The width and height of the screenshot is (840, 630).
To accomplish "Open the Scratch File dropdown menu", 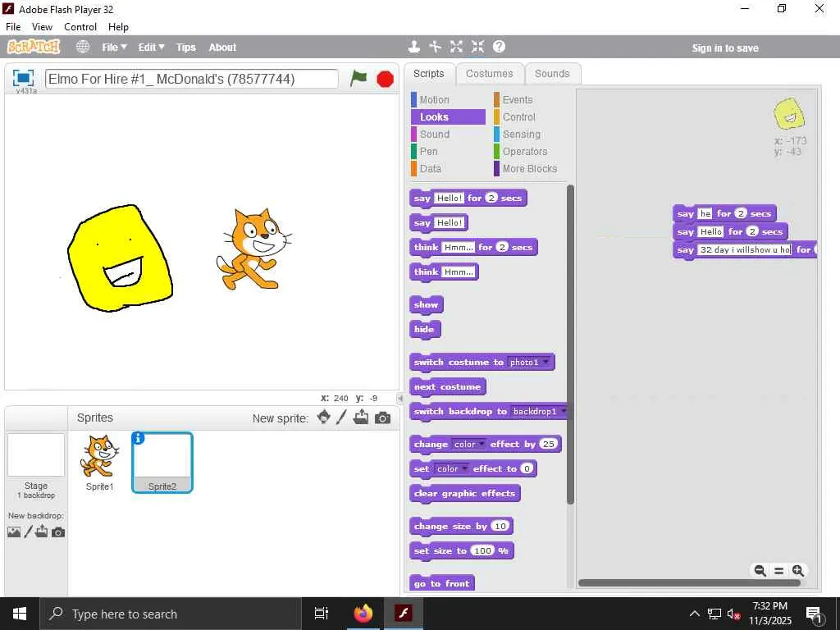I will [114, 47].
